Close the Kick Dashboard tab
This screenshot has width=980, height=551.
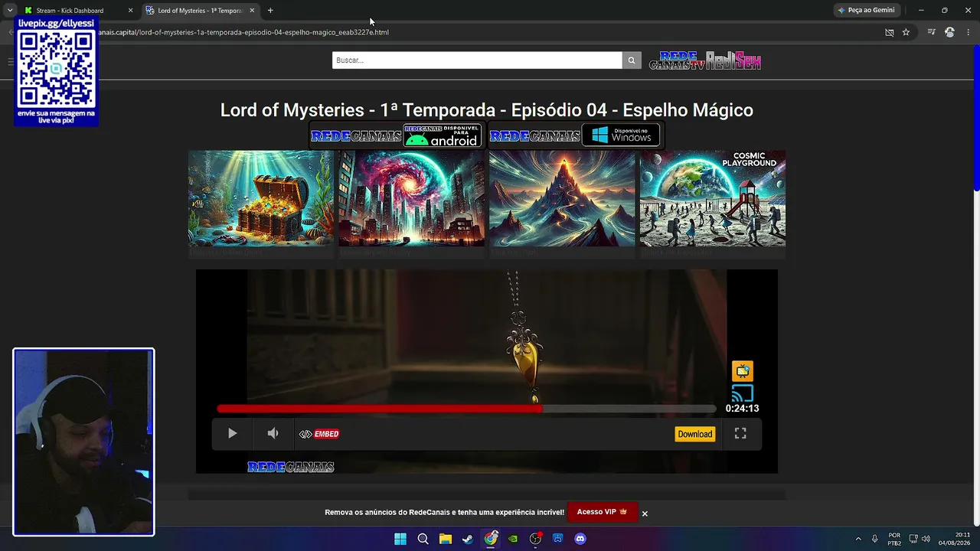tap(130, 11)
